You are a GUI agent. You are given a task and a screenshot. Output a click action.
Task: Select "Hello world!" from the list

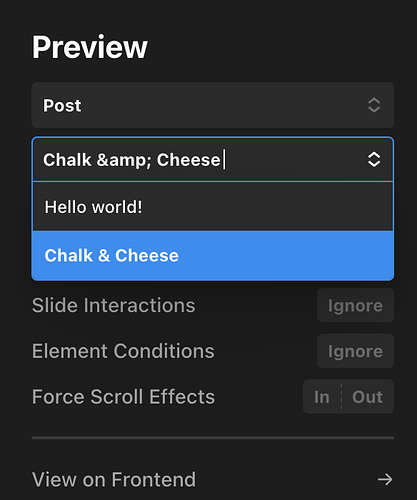pyautogui.click(x=213, y=207)
